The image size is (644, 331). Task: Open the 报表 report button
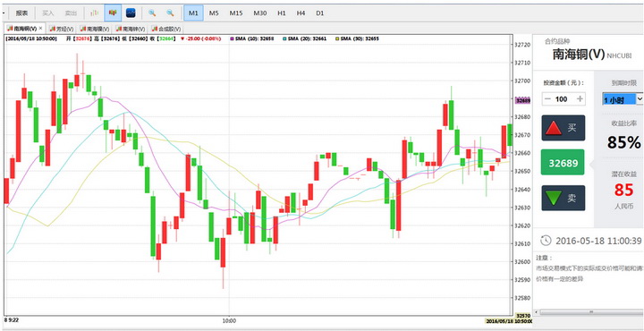point(21,13)
